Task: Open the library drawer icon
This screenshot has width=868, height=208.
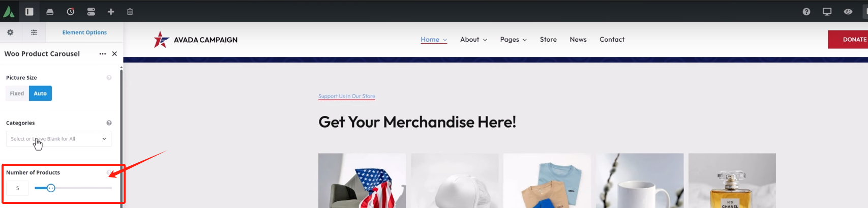Action: pyautogui.click(x=50, y=11)
